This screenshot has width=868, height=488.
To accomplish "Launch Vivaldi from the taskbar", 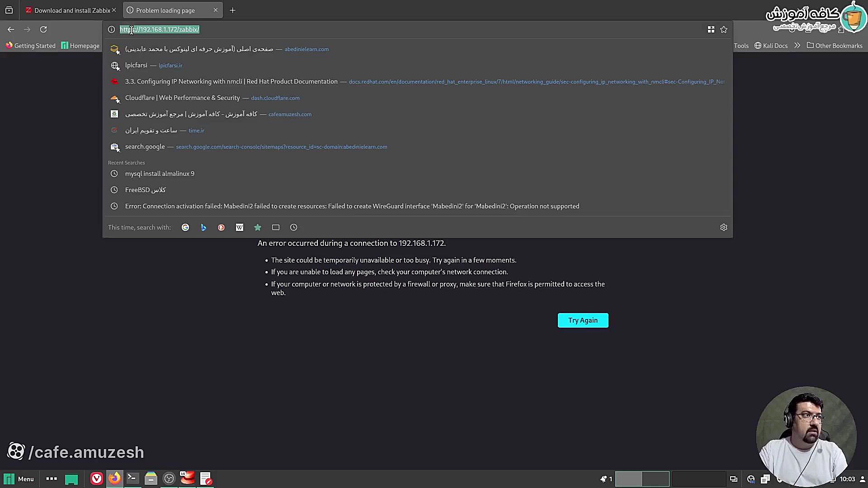I will click(97, 479).
